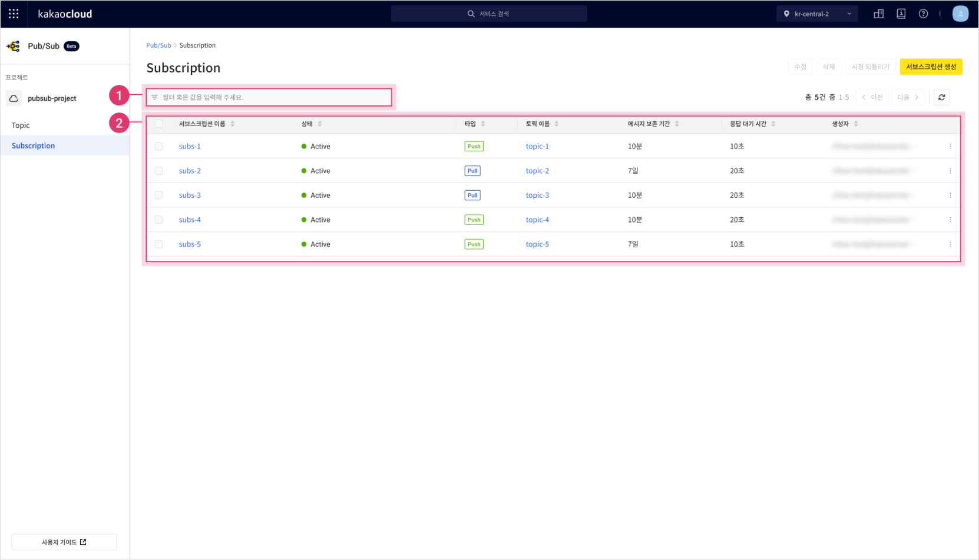Open the topic-1 link

[537, 146]
